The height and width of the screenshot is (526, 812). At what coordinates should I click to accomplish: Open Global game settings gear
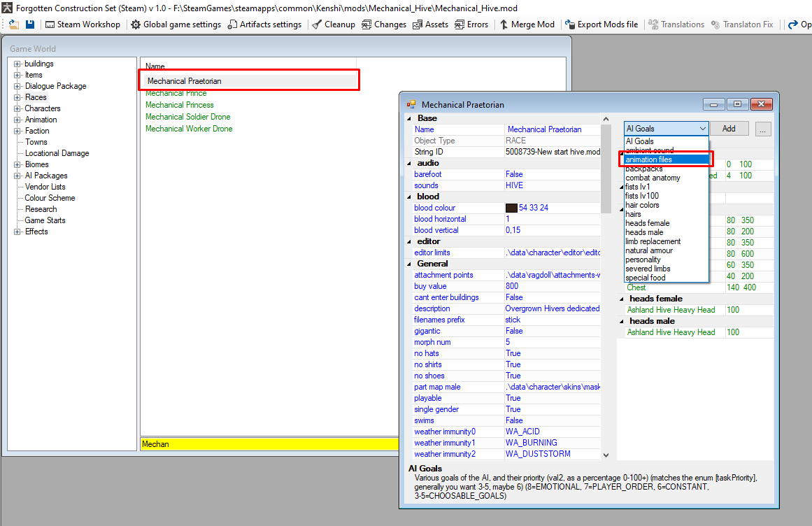176,24
